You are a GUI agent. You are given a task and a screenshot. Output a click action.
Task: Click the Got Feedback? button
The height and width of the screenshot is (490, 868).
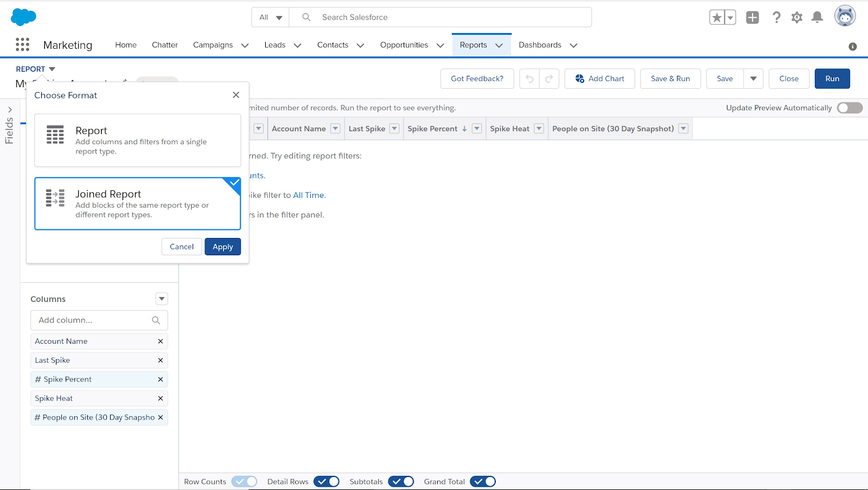[477, 79]
